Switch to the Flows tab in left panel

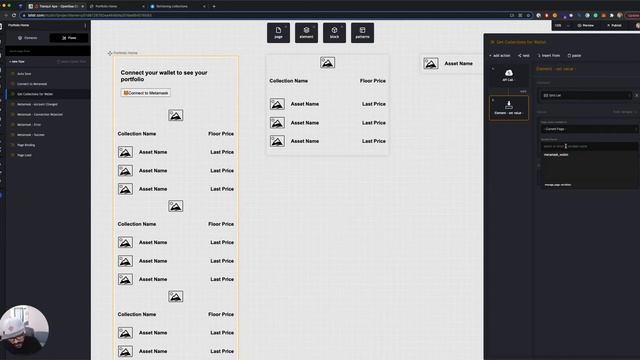(x=69, y=38)
